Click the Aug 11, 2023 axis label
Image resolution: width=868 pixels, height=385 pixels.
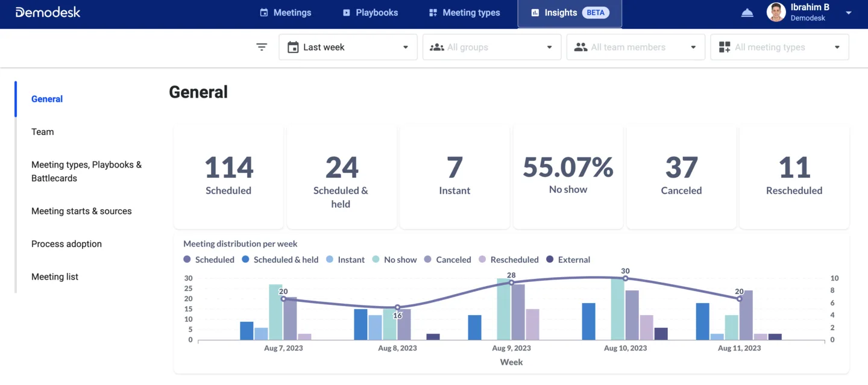pos(739,348)
